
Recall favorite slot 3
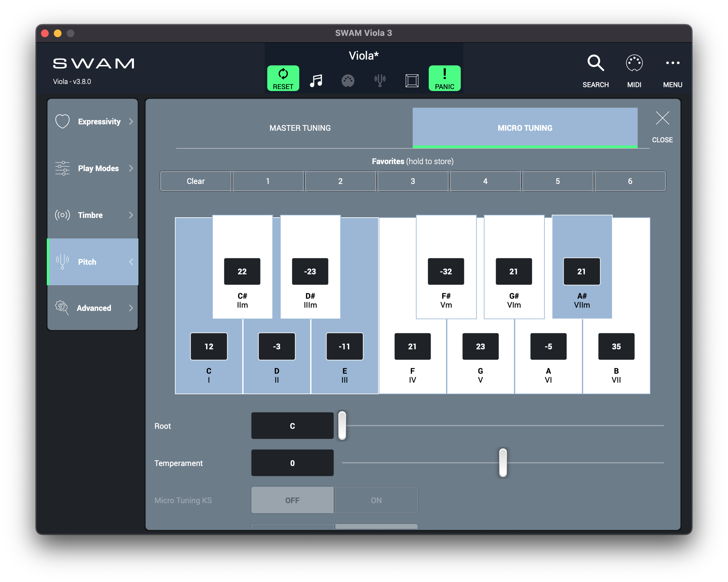coord(412,181)
